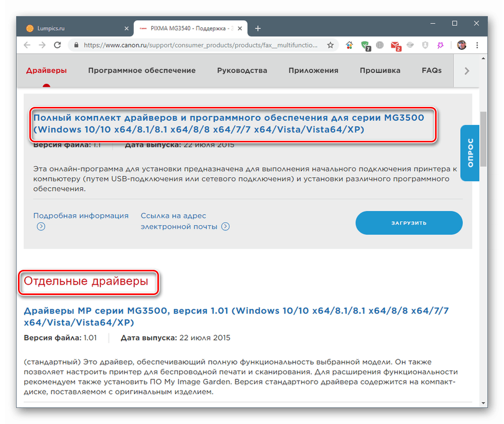
Task: Click the blue ЗАГРУЗИТЬ button
Action: (x=409, y=223)
